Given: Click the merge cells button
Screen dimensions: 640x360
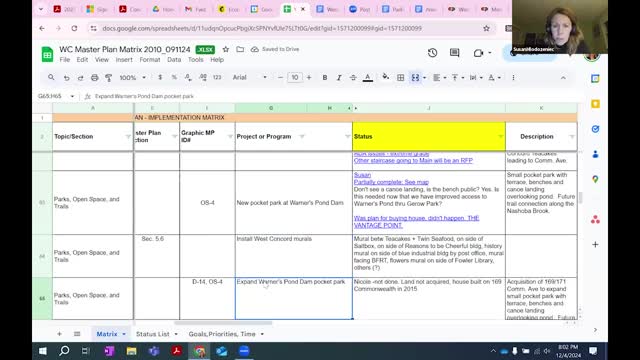Looking at the screenshot, I should pos(415,78).
